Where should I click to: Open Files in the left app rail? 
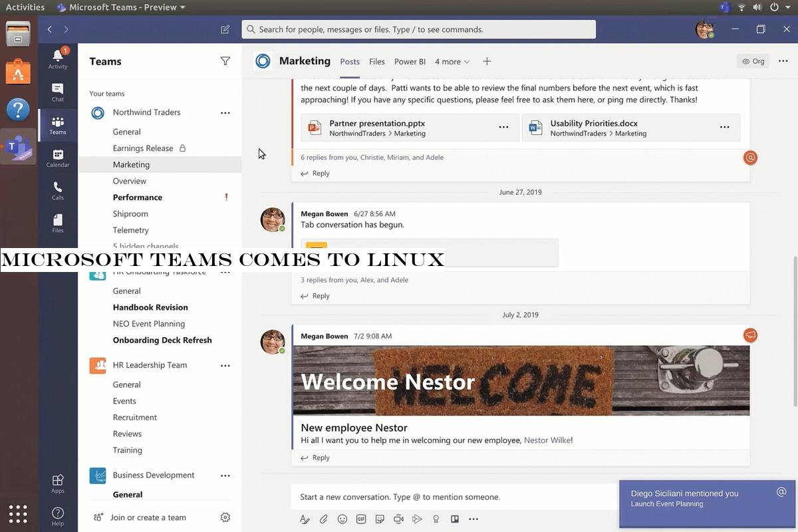pyautogui.click(x=58, y=223)
